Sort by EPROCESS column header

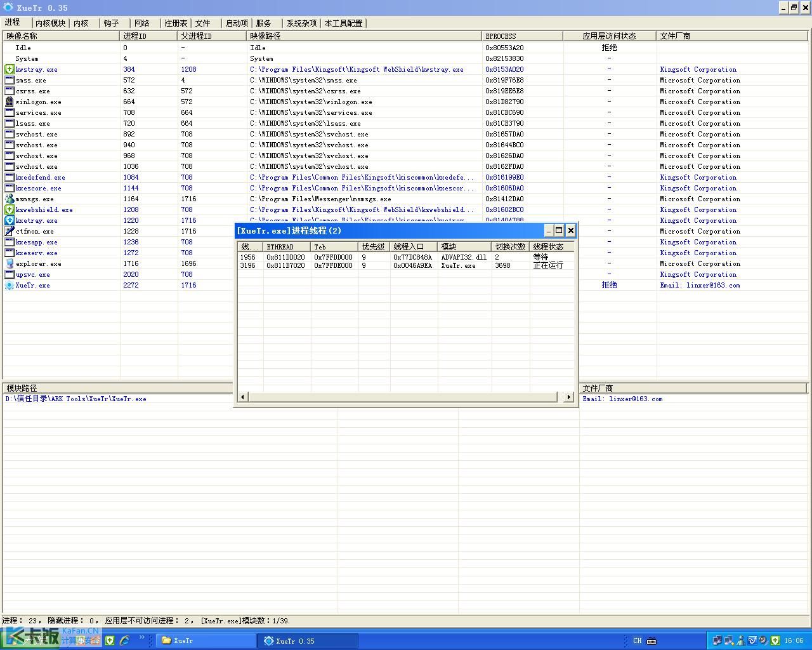(x=523, y=36)
